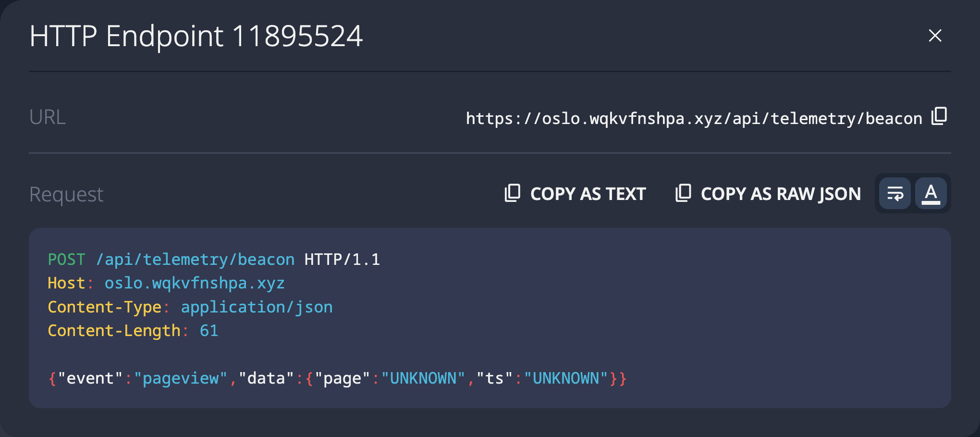
Task: Click the POST method in the request
Action: tap(66, 260)
